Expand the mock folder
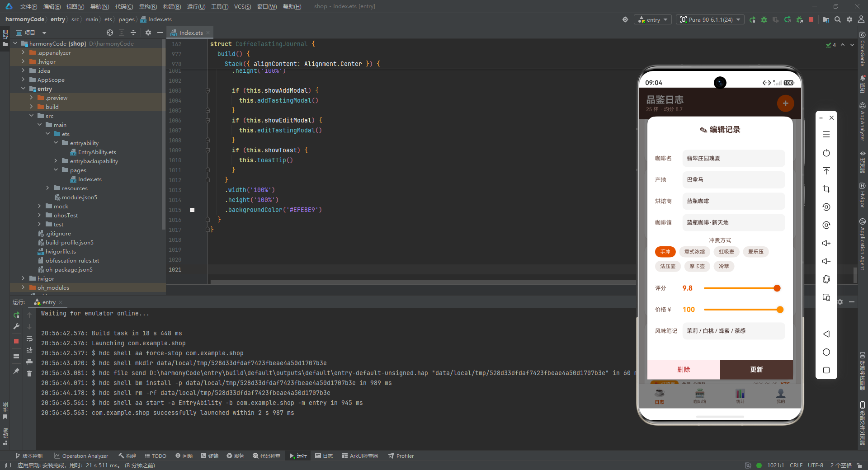The height and width of the screenshot is (470, 868). click(x=39, y=206)
